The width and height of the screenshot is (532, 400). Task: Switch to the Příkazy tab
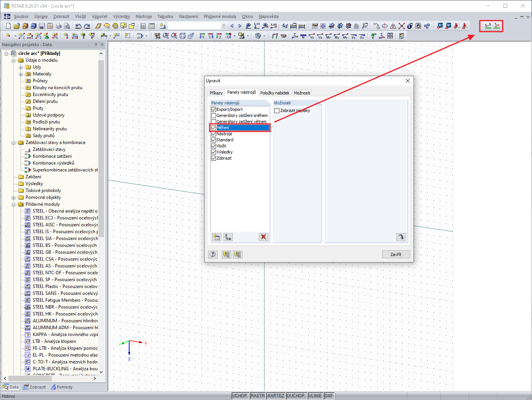[x=216, y=93]
